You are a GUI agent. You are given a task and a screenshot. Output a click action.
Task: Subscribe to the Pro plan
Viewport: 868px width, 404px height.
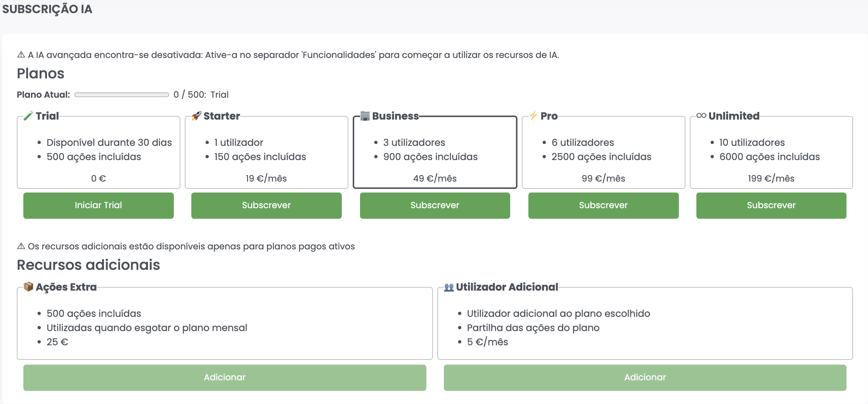(603, 205)
